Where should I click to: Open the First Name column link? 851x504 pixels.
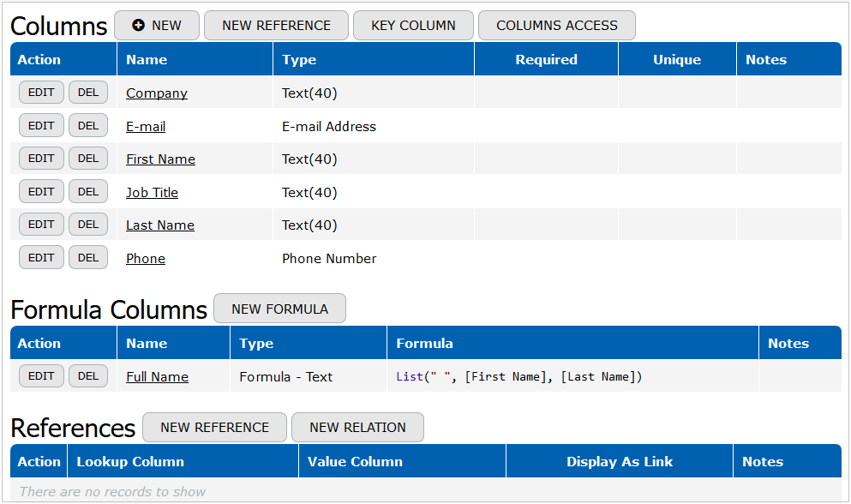160,159
